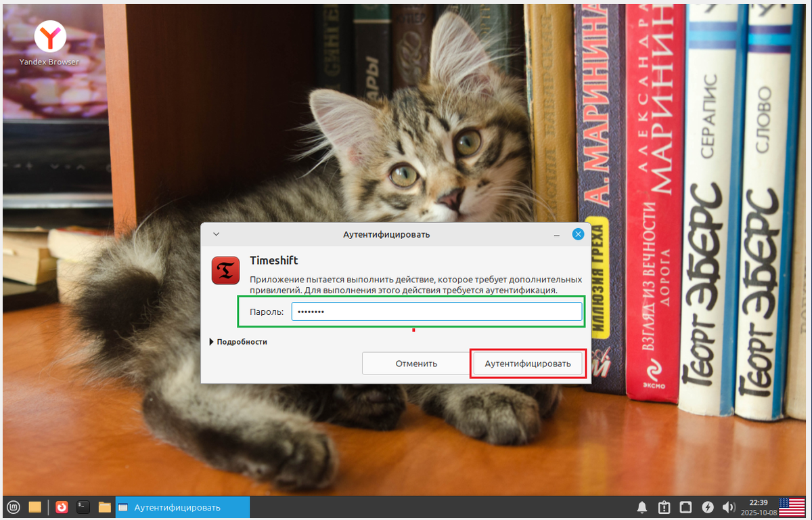Open the terminal from the taskbar
Viewport: 812px width, 520px height.
pos(83,506)
